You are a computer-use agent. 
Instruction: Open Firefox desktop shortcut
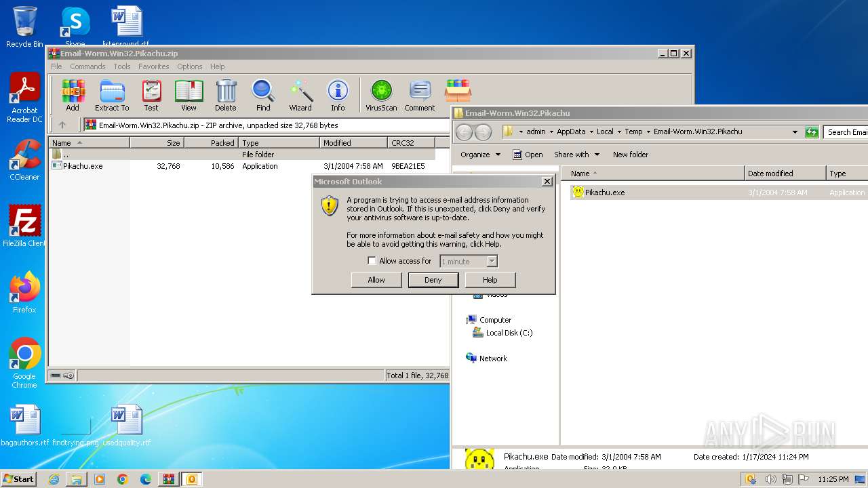pos(24,292)
